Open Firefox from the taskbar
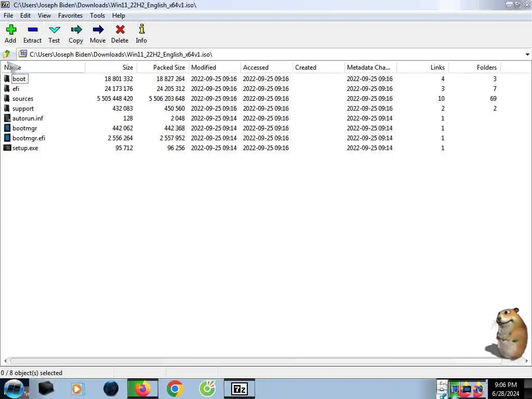The image size is (532, 399). click(143, 389)
